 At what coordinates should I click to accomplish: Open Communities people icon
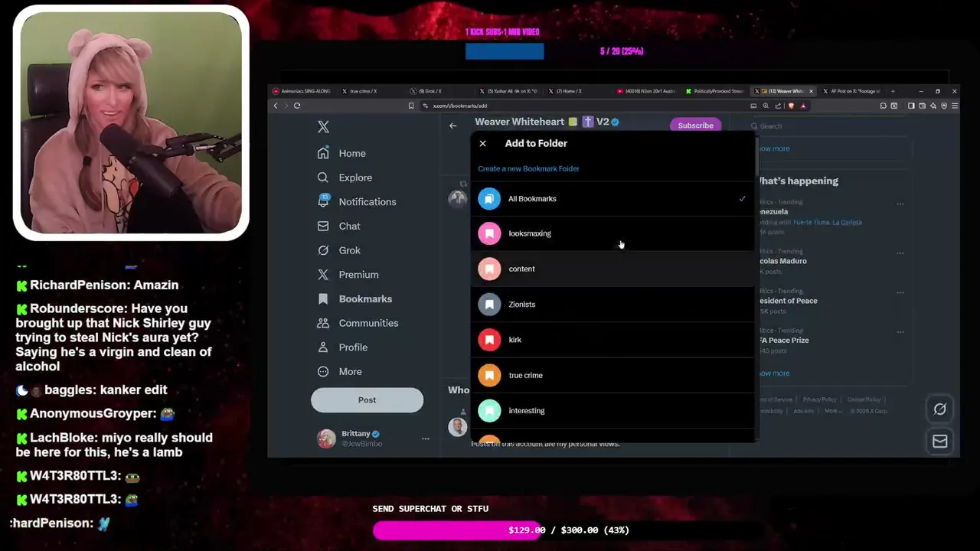pyautogui.click(x=323, y=323)
